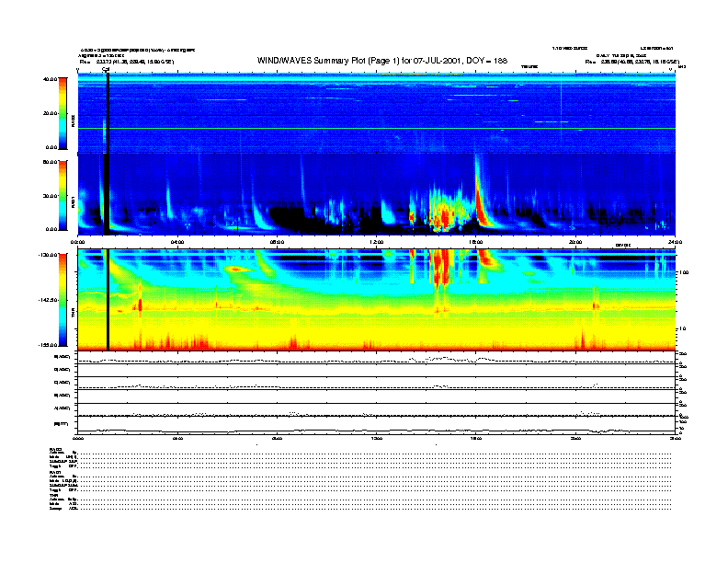Click the 24:00 time label under RAD1 panel
Screen dimensions: 728x563
(675, 242)
